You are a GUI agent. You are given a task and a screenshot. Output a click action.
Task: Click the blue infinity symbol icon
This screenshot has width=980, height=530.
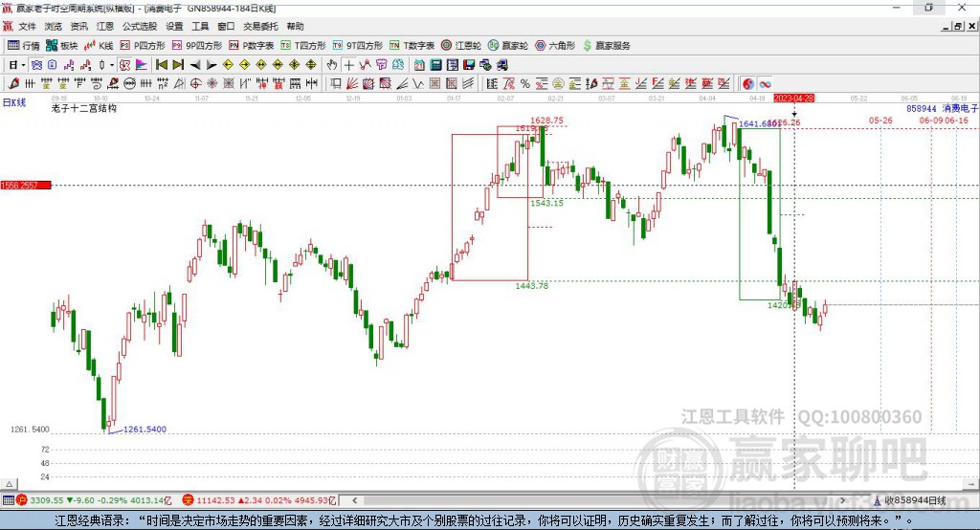(x=765, y=84)
